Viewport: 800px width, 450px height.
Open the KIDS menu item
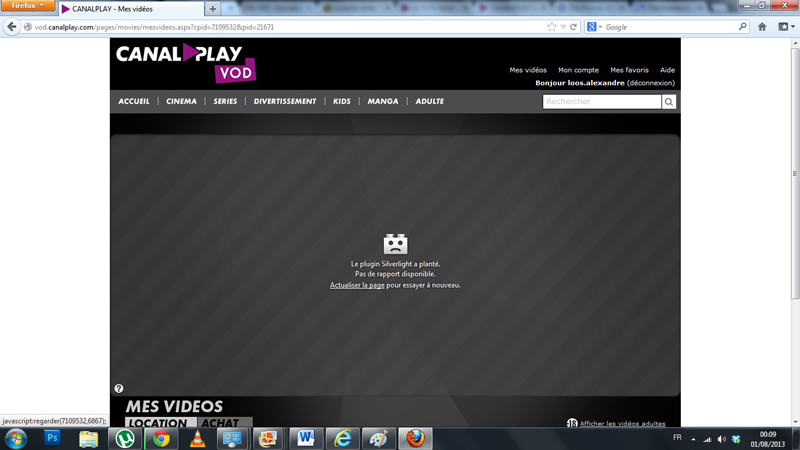(x=342, y=102)
